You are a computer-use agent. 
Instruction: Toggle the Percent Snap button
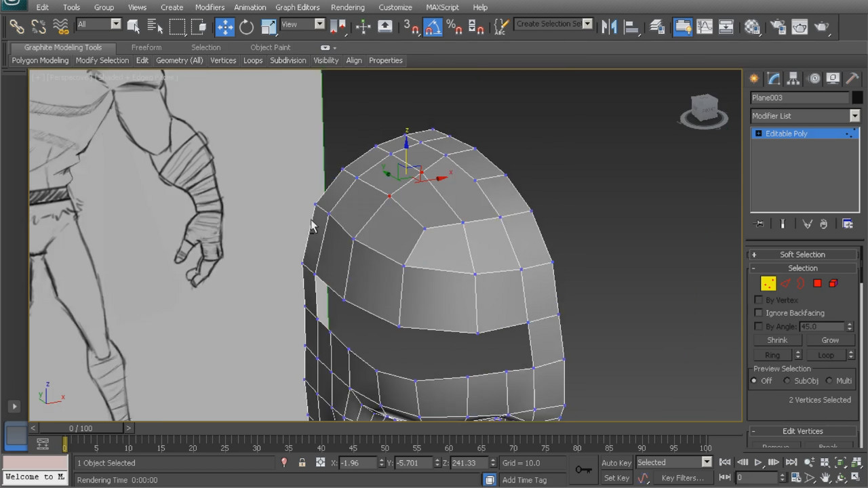click(454, 26)
